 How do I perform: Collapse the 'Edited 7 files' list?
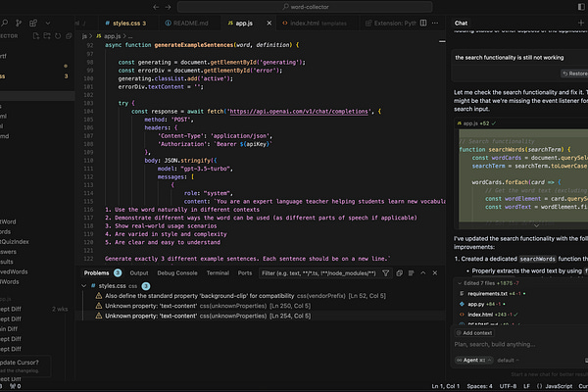tap(460, 283)
